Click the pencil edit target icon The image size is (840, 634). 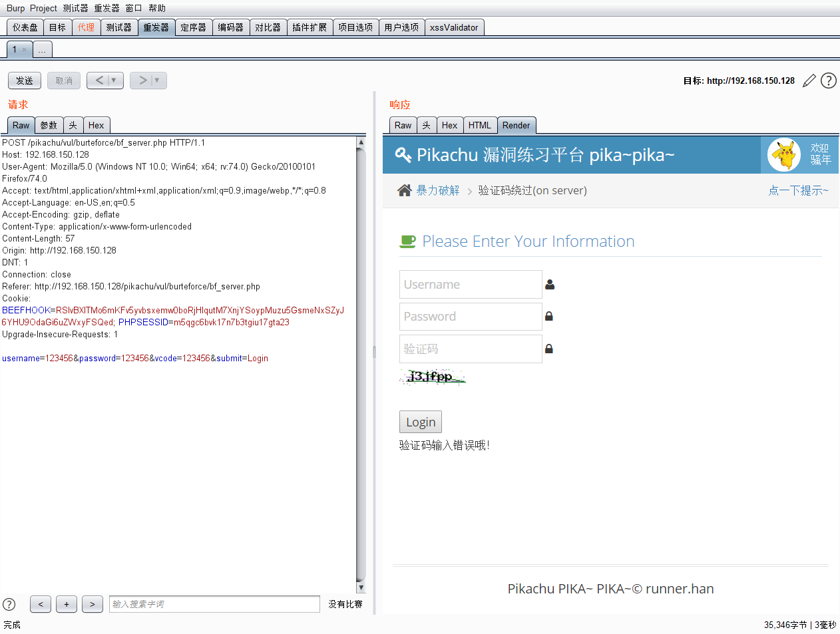[x=809, y=80]
